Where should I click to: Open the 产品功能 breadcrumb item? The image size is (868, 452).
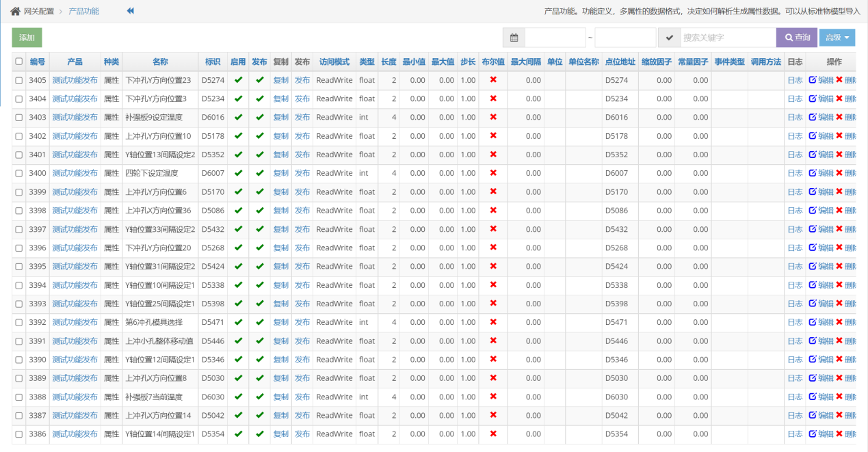[83, 12]
